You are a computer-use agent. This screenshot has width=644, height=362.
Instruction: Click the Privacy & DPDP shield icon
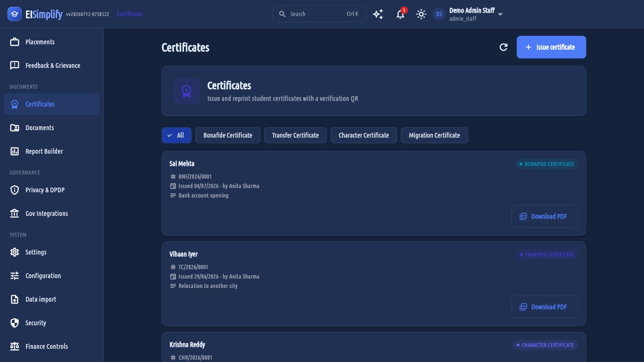(x=15, y=190)
